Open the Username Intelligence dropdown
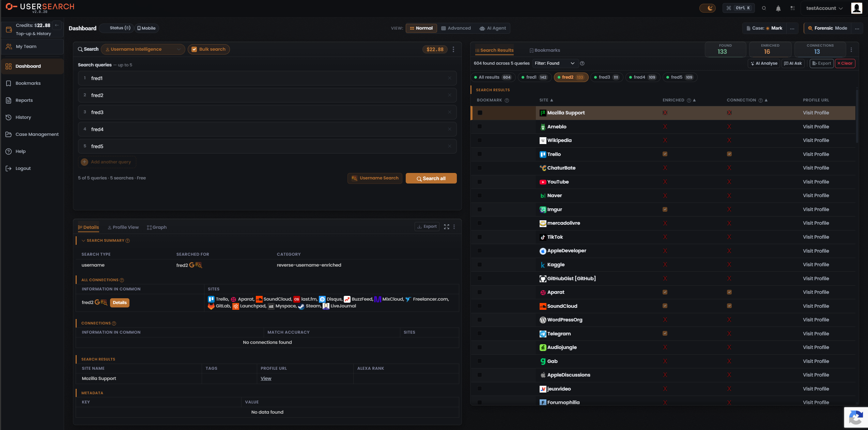Viewport: 868px width, 430px height. pos(143,49)
